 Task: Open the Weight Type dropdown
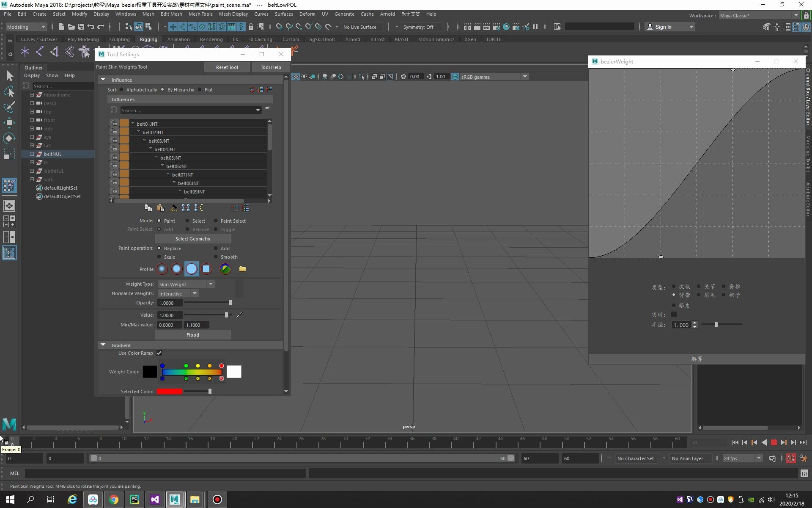click(x=186, y=284)
